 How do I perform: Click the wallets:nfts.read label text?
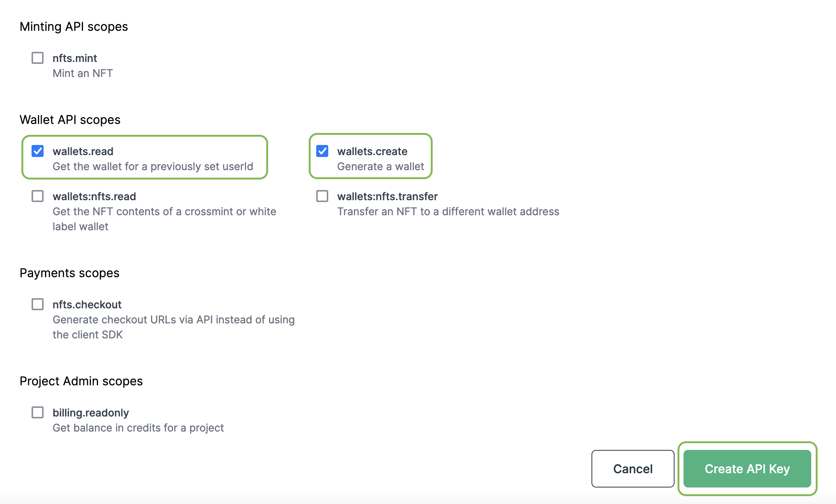click(94, 196)
